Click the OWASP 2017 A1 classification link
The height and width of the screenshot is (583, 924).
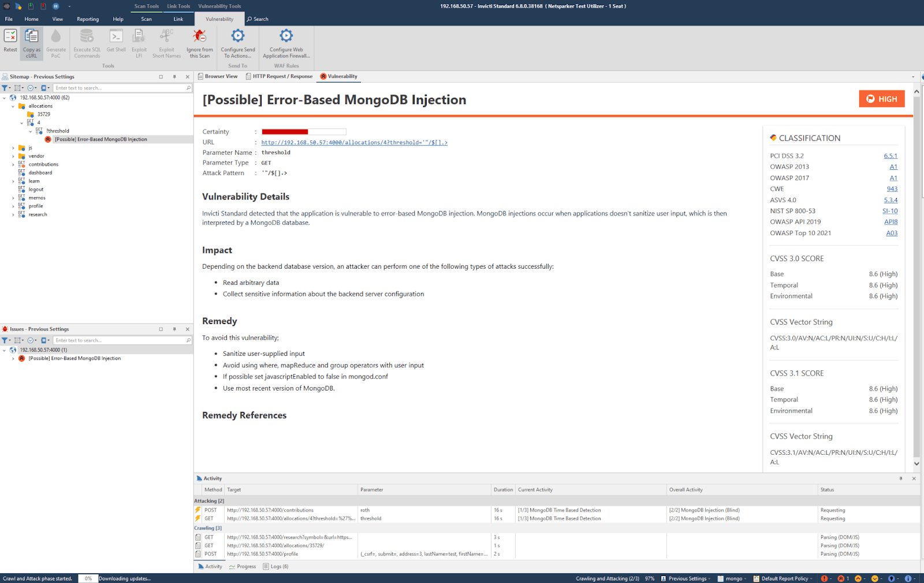pyautogui.click(x=893, y=177)
